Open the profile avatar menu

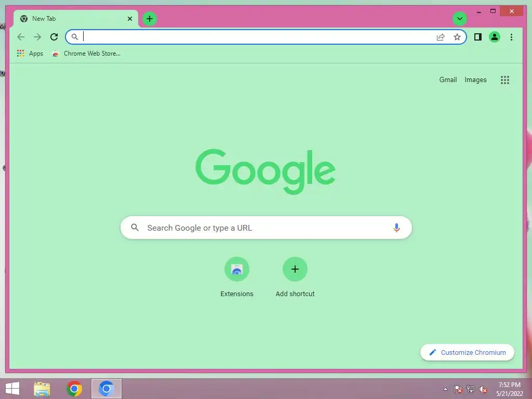(495, 37)
